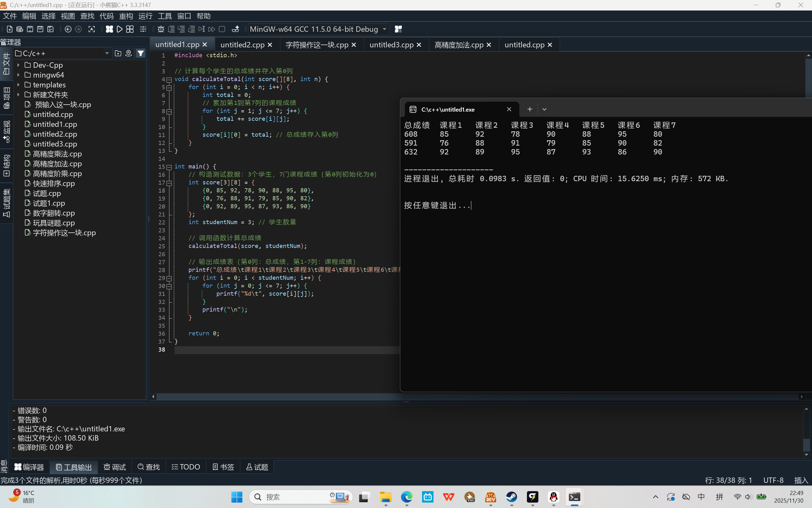This screenshot has width=812, height=508.
Task: Collapse code fold at line 4
Action: (x=169, y=79)
